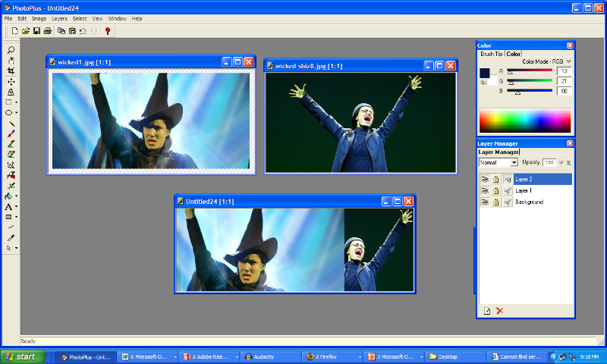Click the red R channel slider
The height and width of the screenshot is (364, 607).
(530, 71)
